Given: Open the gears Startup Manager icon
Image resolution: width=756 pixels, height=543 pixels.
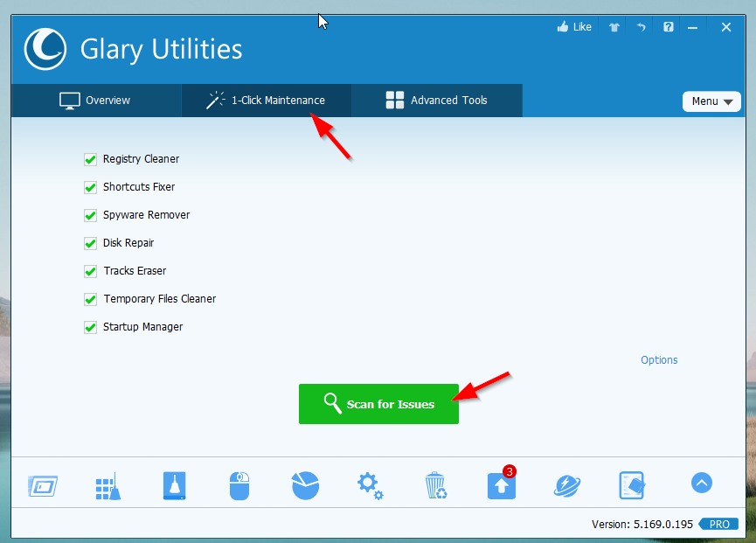Looking at the screenshot, I should 371,486.
